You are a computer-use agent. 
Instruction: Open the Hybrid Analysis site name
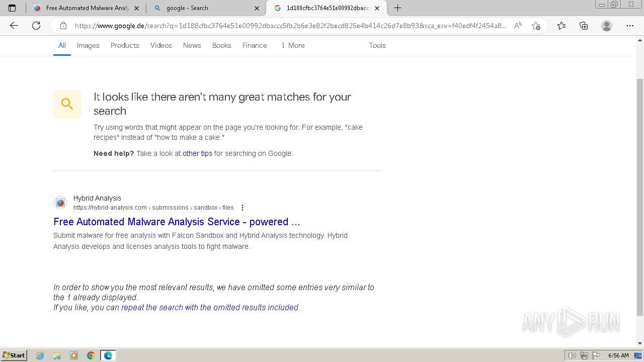click(x=97, y=198)
